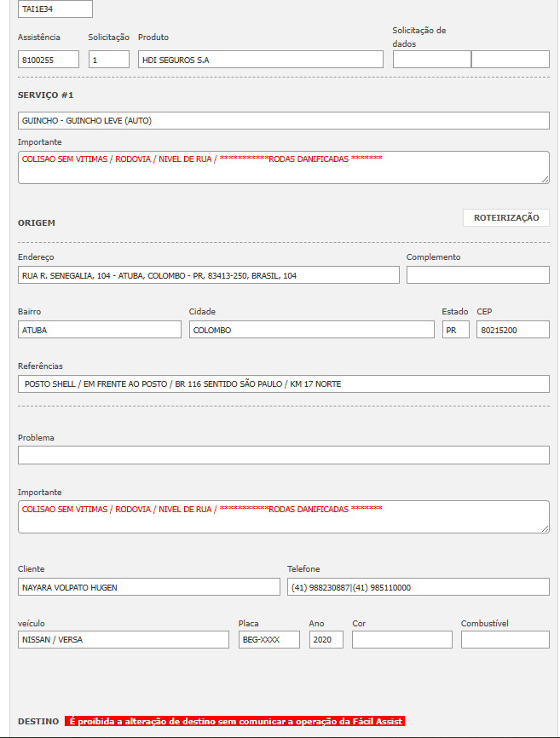Select the Cidade field showing COLOMBO
Viewport: 560px width, 738px height.
[311, 330]
